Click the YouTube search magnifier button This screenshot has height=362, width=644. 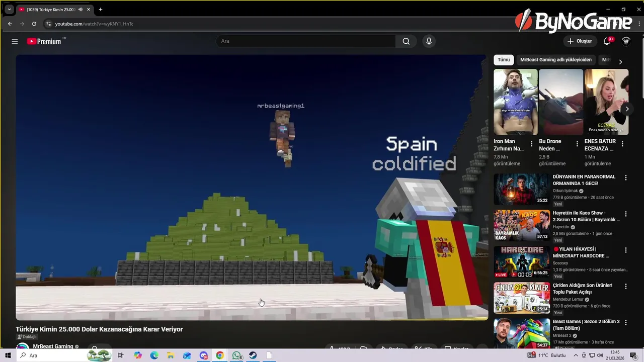click(406, 41)
